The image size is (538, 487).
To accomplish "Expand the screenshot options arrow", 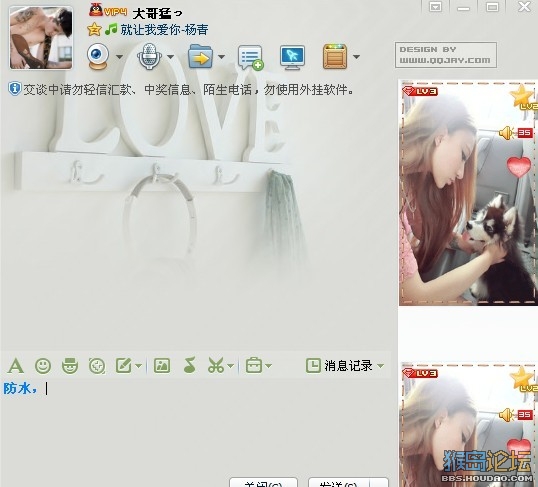I will pos(231,366).
